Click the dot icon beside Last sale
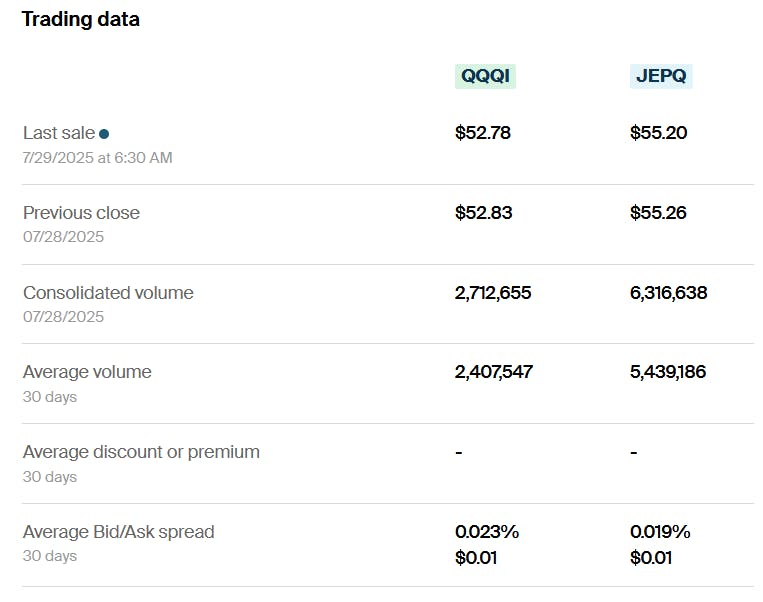Viewport: 763px width, 602px height. 104,133
